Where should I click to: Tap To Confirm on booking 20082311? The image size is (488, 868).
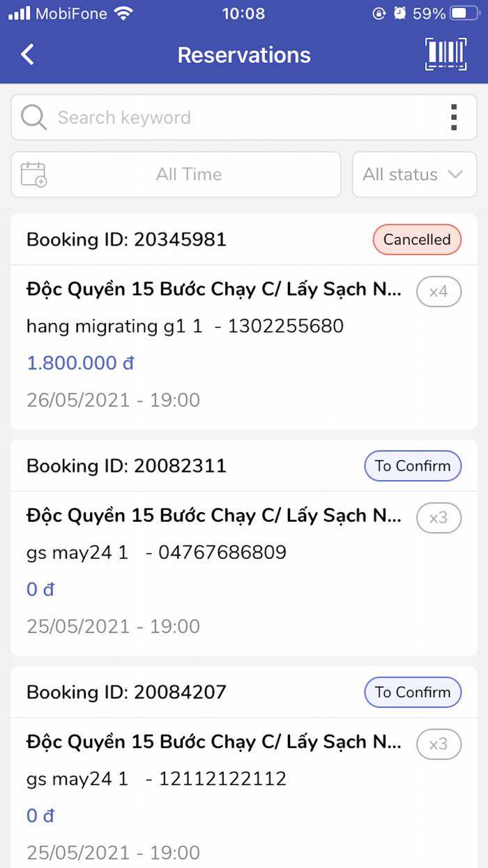(413, 465)
